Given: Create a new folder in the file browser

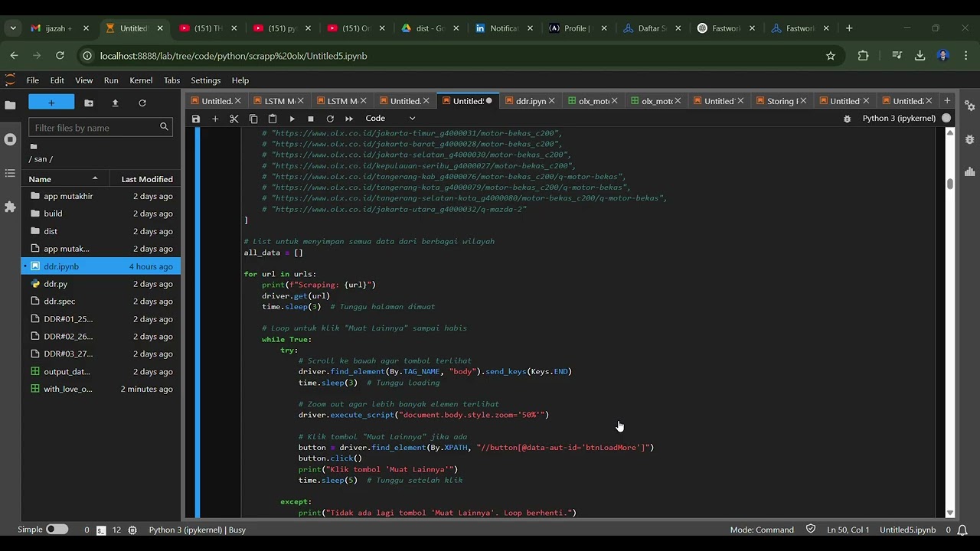Looking at the screenshot, I should [x=89, y=103].
